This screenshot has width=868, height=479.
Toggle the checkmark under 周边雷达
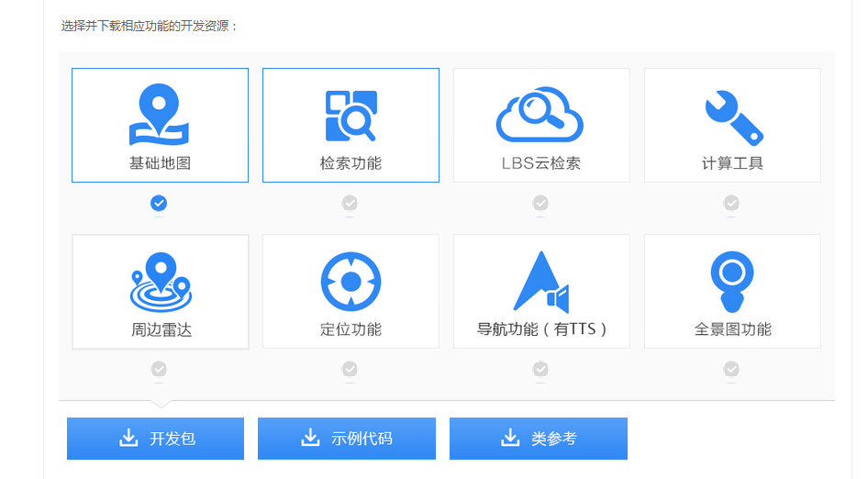159,369
